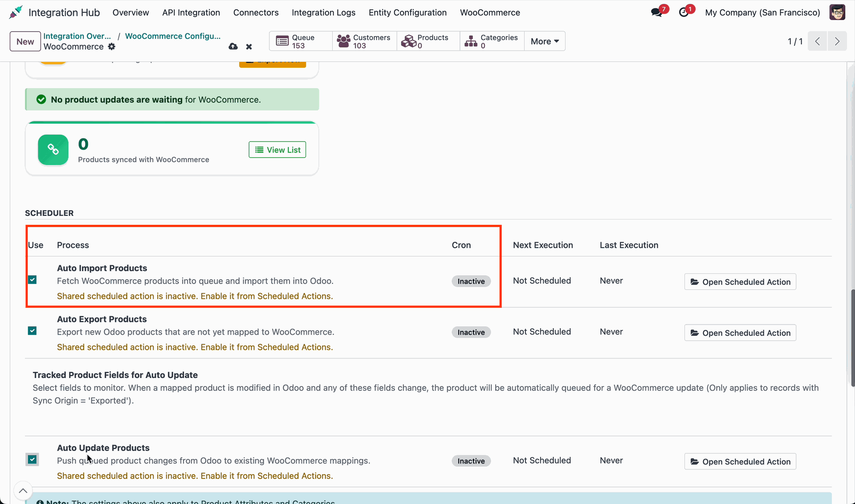855x504 pixels.
Task: Click the cloud upload save icon
Action: (x=233, y=47)
